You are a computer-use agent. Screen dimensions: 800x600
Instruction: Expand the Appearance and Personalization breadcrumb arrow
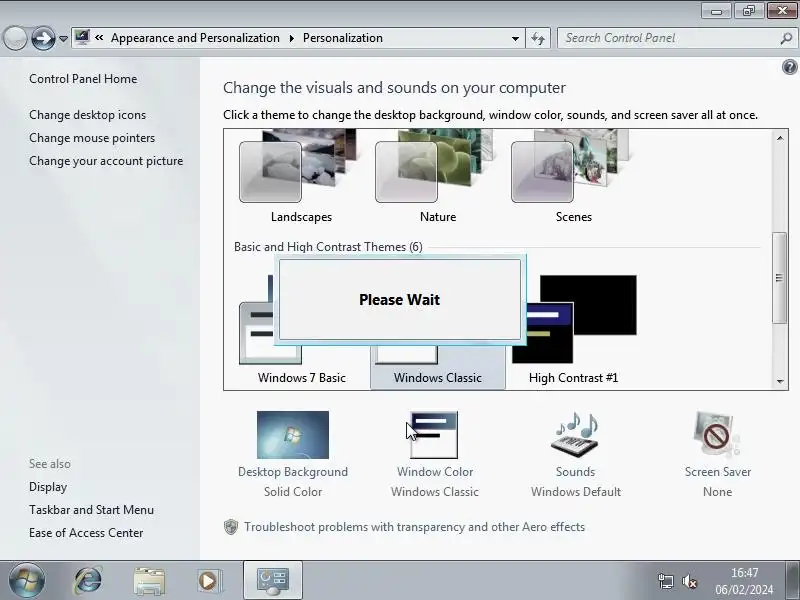point(292,38)
